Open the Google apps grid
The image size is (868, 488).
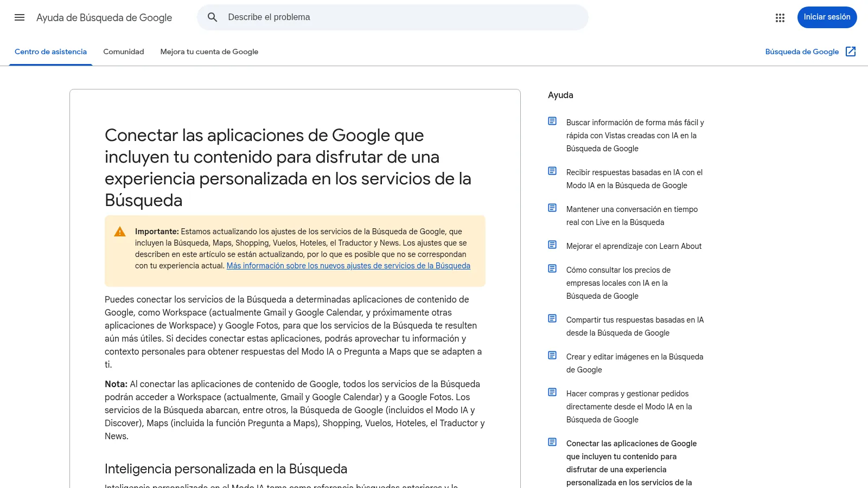click(780, 18)
